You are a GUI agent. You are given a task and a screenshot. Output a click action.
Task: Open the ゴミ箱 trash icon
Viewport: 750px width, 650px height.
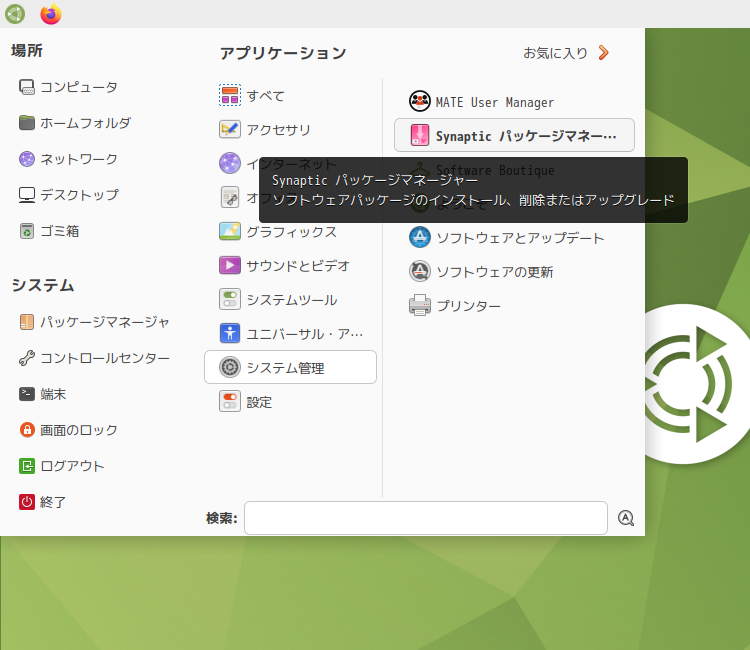tap(27, 231)
